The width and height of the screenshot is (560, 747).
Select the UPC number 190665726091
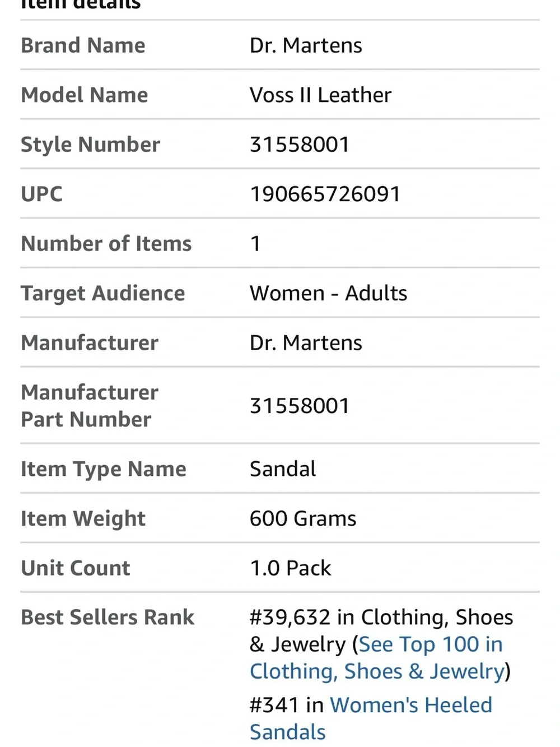[x=325, y=194]
